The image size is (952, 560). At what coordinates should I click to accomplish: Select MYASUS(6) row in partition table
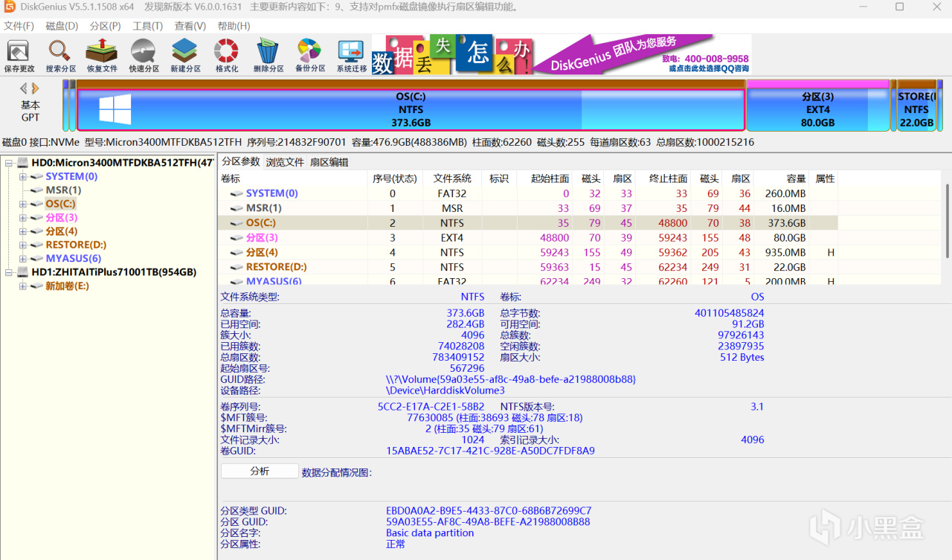528,281
